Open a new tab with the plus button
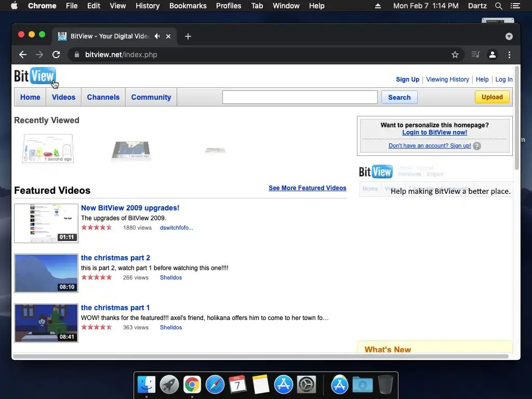The height and width of the screenshot is (399, 532). [x=188, y=36]
